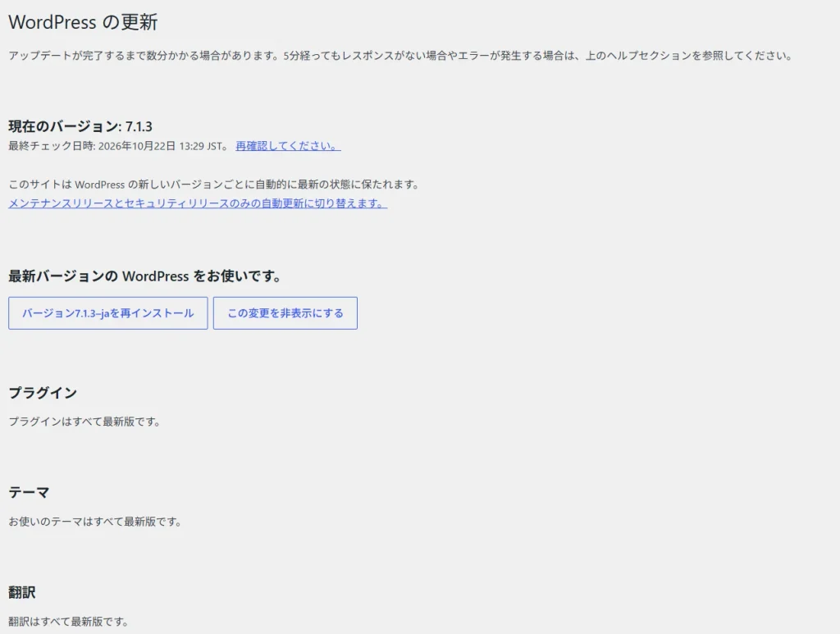
Task: Click the 現在のバージョン: 7.1.3 heading
Action: point(80,126)
